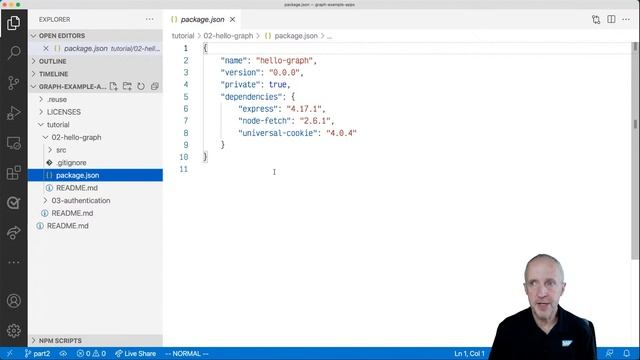The image size is (640, 360).
Task: Expand the Timeline section
Action: pos(96,74)
